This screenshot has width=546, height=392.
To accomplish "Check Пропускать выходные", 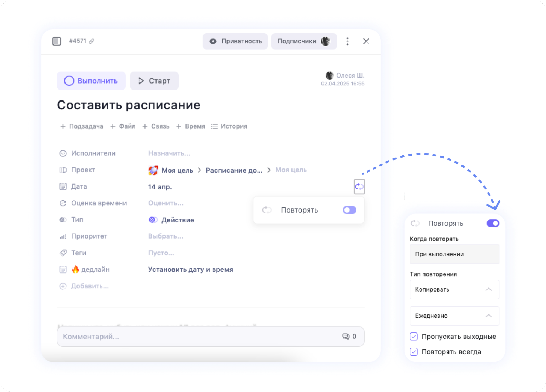I will [x=413, y=337].
